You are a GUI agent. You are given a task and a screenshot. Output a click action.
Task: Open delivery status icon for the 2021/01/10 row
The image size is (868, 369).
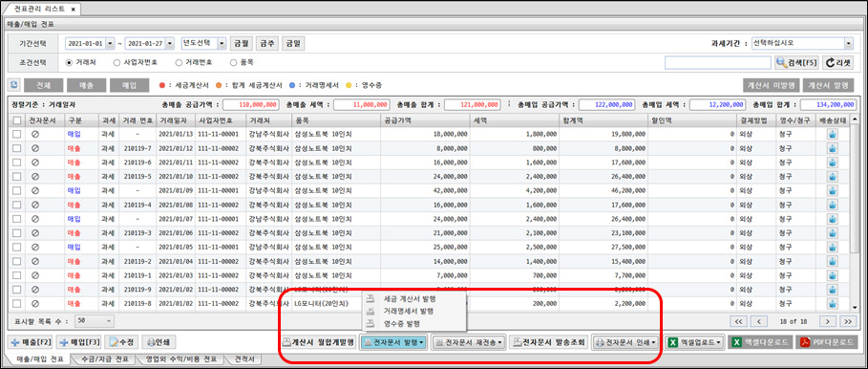(834, 176)
